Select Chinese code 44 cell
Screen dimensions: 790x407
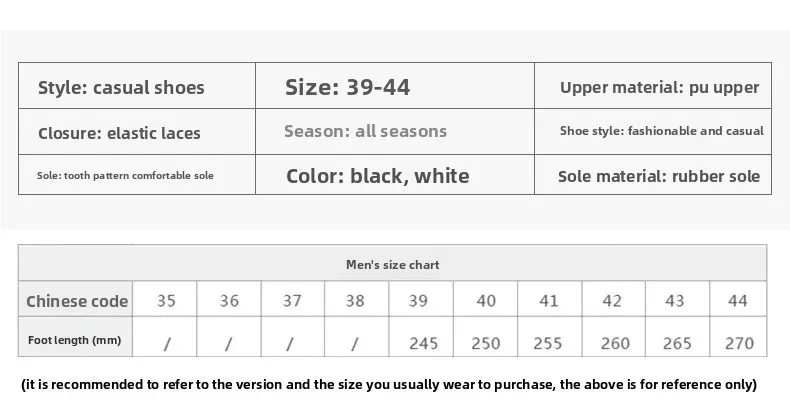point(738,299)
